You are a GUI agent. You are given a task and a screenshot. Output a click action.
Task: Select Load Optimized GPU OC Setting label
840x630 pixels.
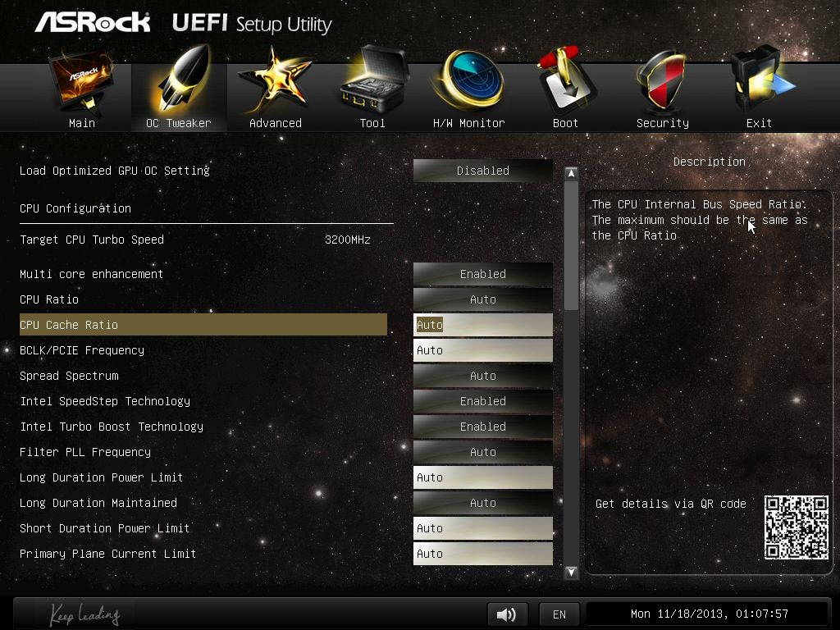pos(115,171)
